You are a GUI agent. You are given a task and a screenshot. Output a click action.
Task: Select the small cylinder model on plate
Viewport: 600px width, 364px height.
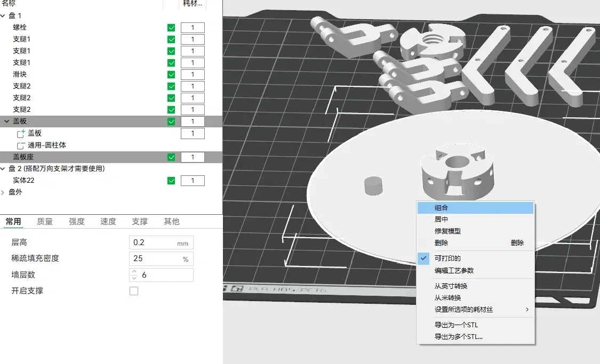point(373,186)
